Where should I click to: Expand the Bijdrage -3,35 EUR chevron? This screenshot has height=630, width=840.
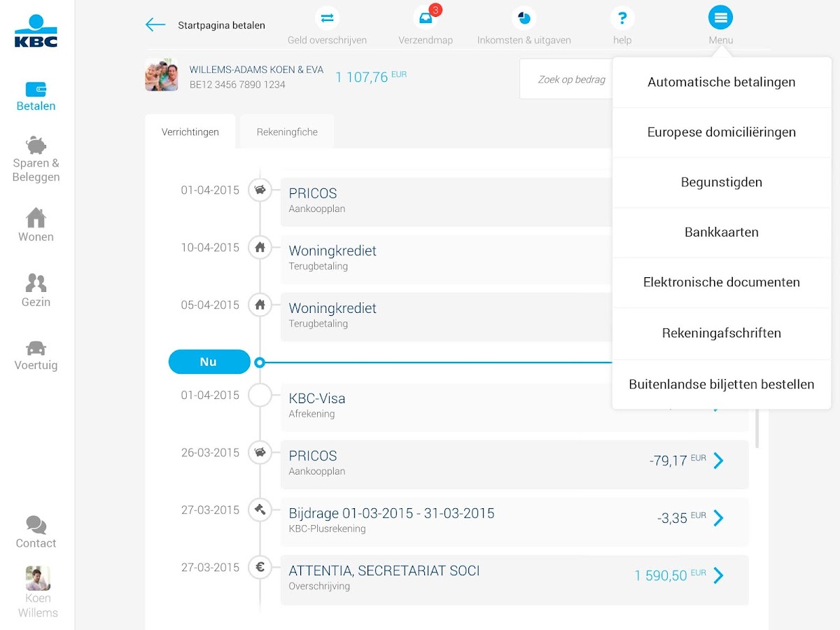[x=718, y=518]
